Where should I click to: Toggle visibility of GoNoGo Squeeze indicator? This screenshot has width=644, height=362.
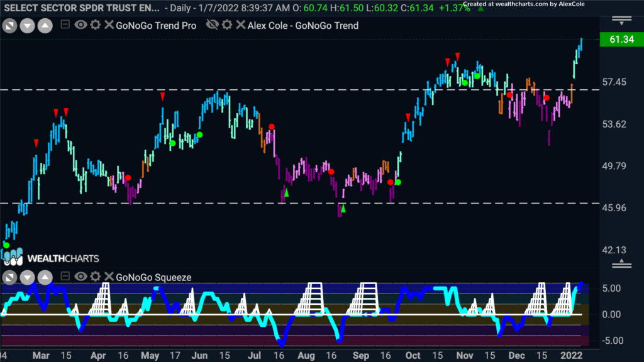coord(80,277)
